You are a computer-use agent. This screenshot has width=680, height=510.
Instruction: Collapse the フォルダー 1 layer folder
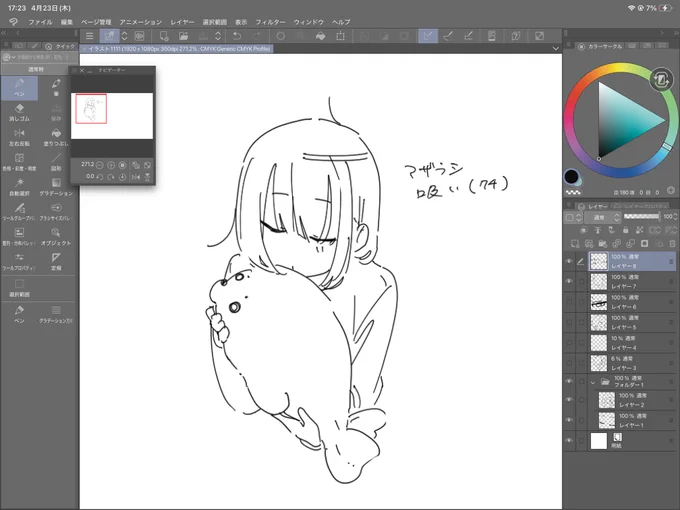(593, 382)
